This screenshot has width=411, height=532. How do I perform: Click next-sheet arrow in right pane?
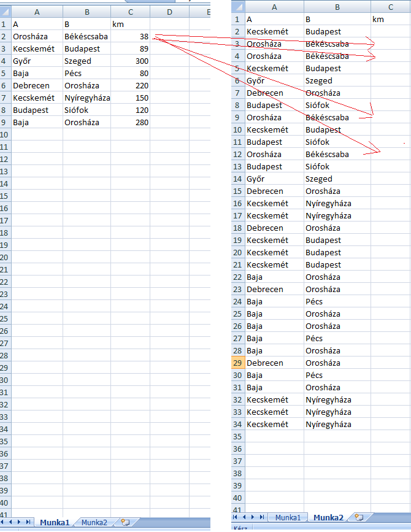(x=253, y=517)
